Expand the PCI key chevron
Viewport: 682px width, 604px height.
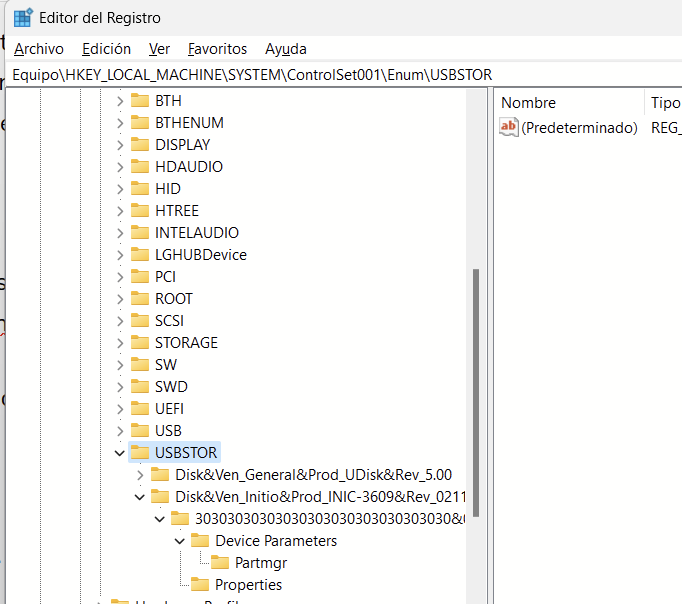tap(120, 277)
